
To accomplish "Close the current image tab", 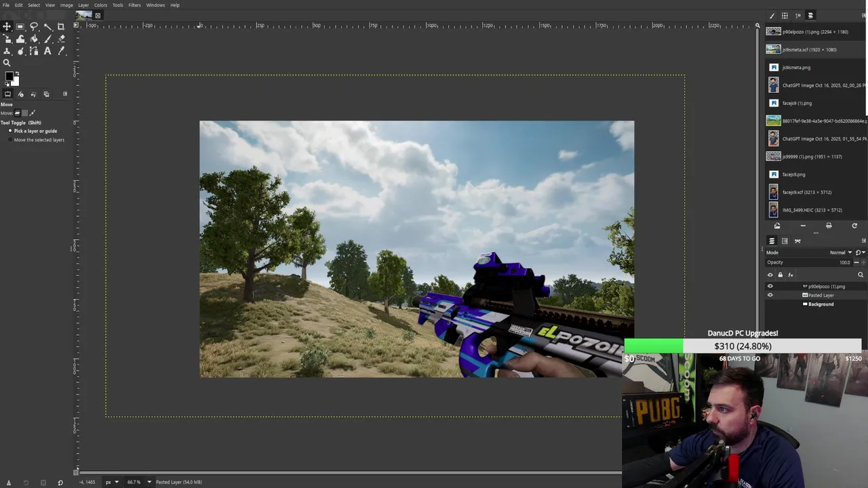I will pos(98,16).
